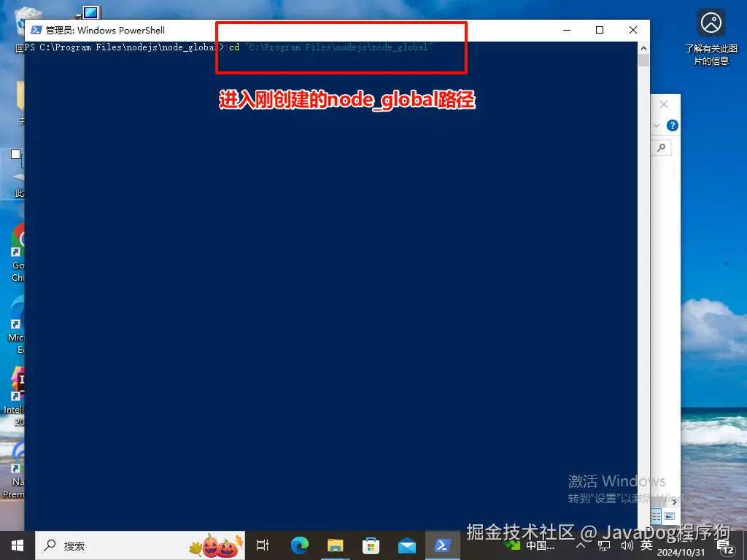Switch File Explorer to large icons view

point(670,516)
